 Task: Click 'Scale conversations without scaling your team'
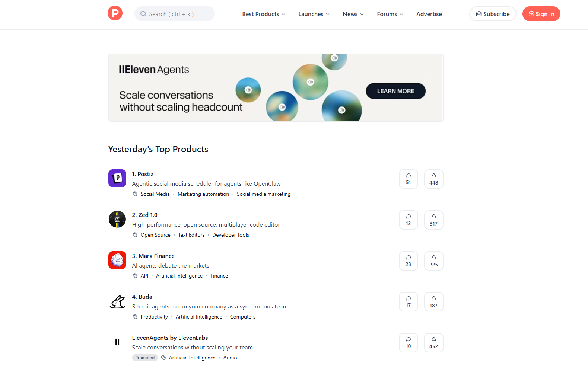(192, 347)
